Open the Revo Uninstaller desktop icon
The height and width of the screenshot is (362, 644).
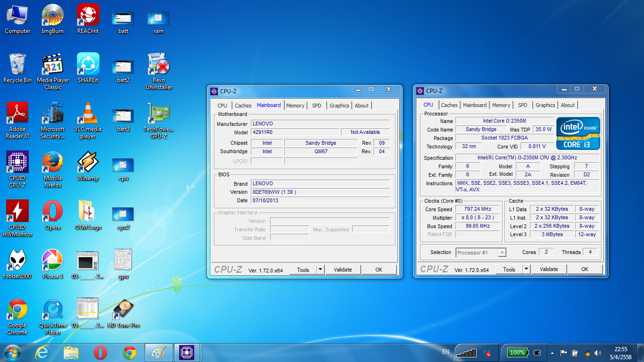point(158,65)
